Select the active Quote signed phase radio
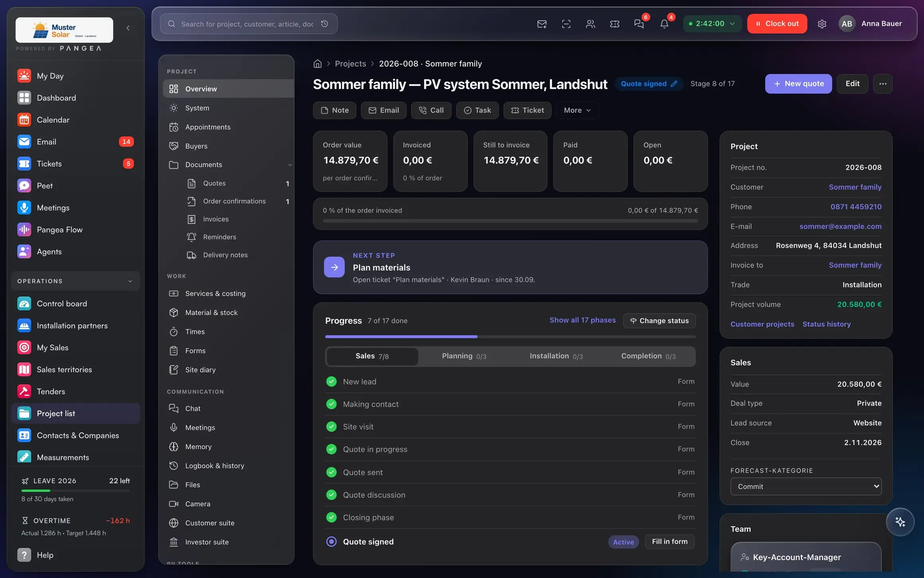 click(331, 542)
